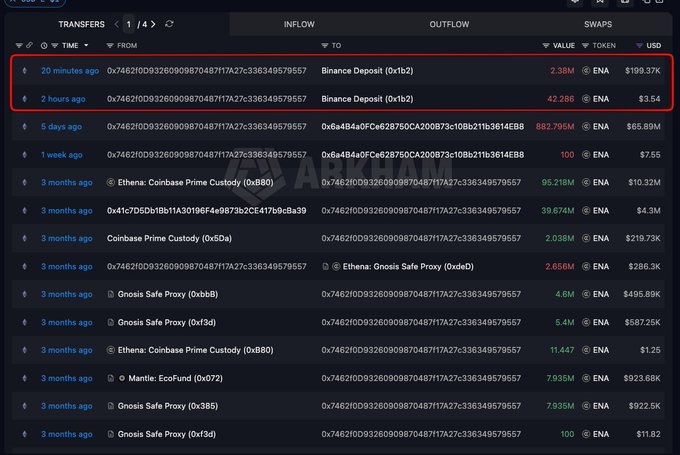Screen dimensions: 680x455
Task: Open the VALUE column filter
Action: [546, 46]
